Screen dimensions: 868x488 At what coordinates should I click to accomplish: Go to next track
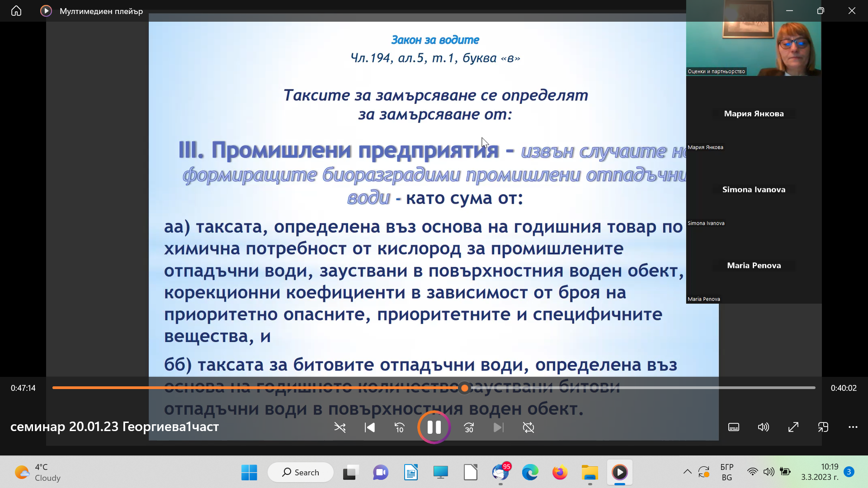[x=498, y=427]
